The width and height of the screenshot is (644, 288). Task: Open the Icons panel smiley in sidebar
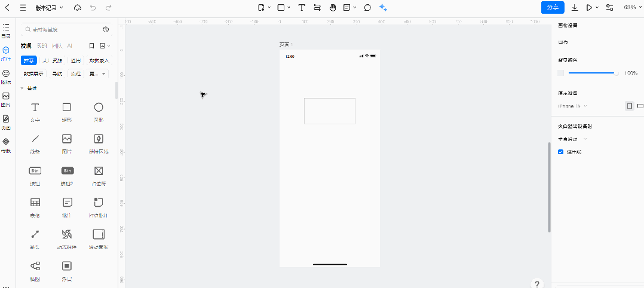click(x=6, y=73)
